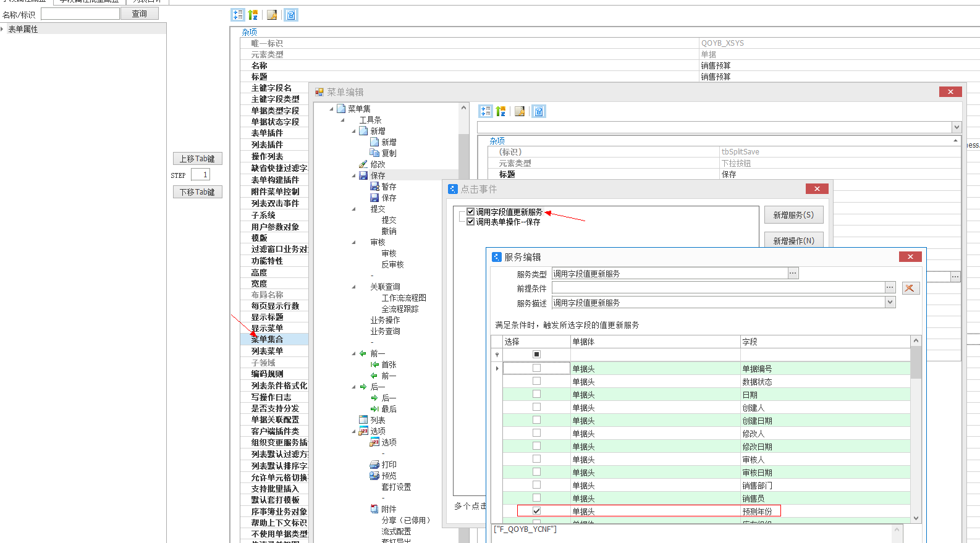The image size is (980, 543).
Task: Open the 服务描述 dropdown
Action: pos(890,302)
